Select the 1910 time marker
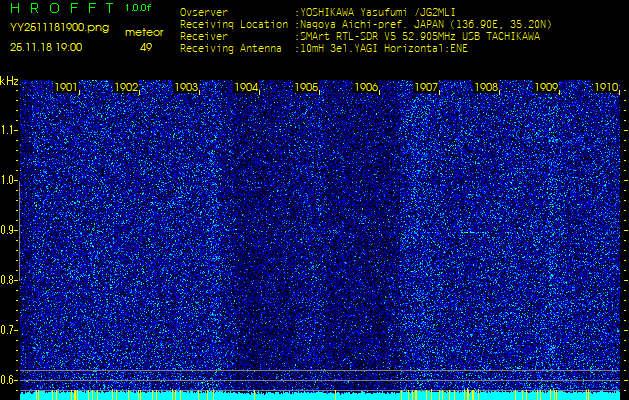629x400 pixels. (x=606, y=88)
